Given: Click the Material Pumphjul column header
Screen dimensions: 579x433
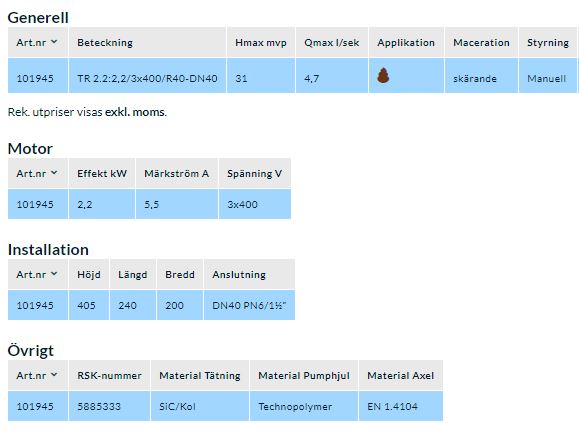Looking at the screenshot, I should point(304,375).
